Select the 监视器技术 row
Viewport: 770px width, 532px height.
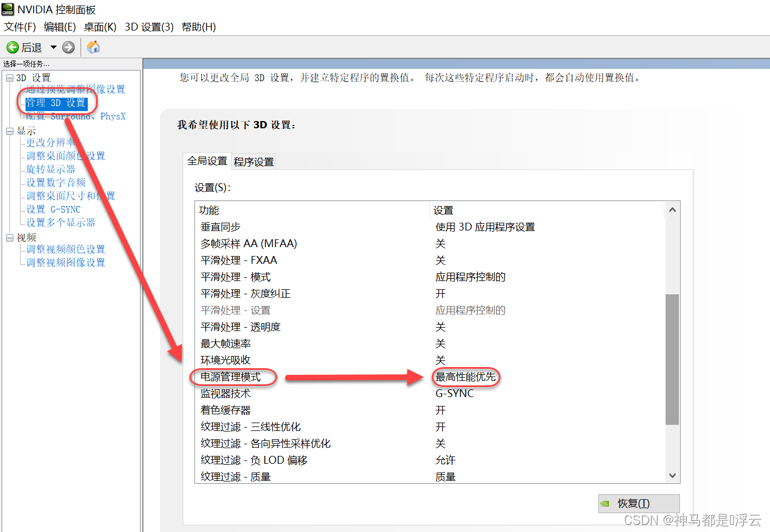[x=430, y=394]
